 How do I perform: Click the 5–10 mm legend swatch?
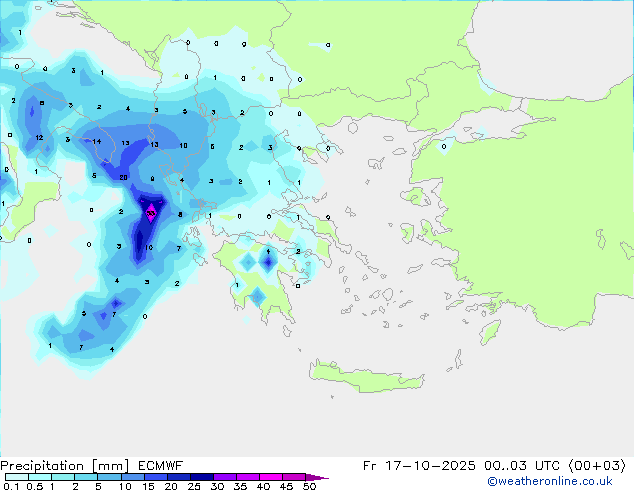[x=109, y=477]
